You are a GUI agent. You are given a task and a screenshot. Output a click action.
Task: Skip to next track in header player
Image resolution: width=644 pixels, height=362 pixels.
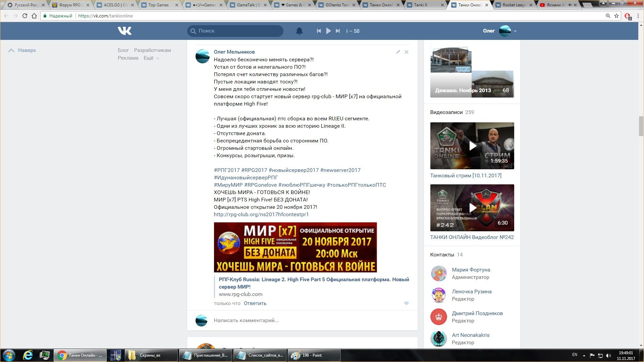coord(338,31)
